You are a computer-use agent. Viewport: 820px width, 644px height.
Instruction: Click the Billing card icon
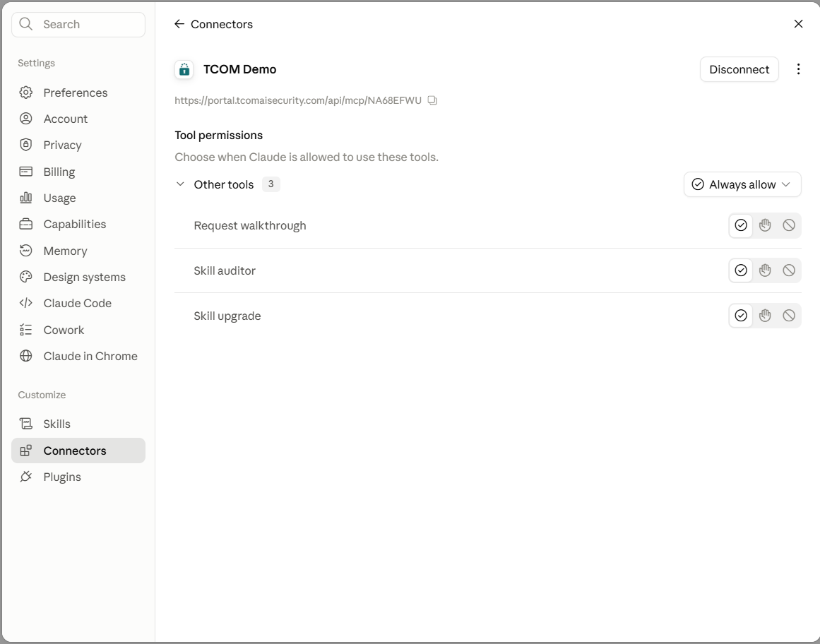25,172
